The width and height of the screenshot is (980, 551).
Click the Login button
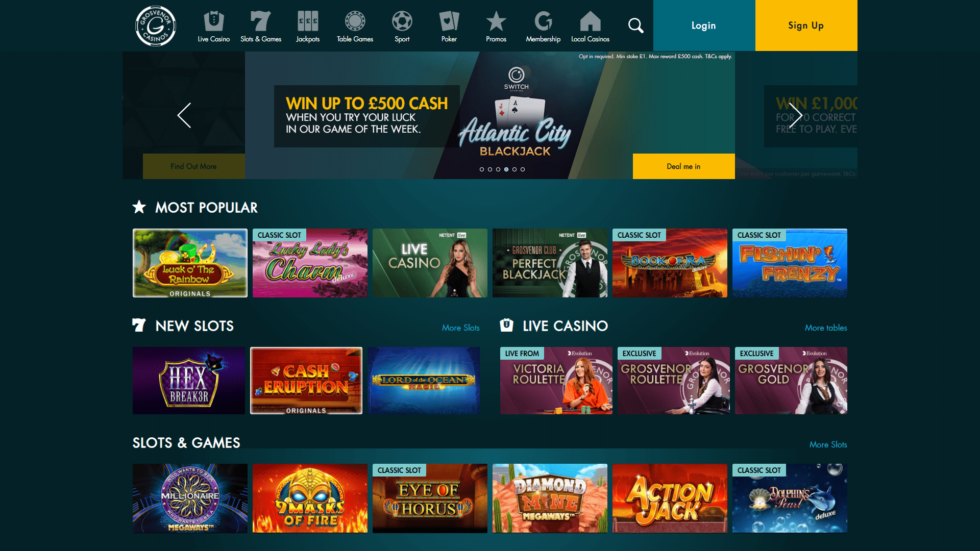704,26
